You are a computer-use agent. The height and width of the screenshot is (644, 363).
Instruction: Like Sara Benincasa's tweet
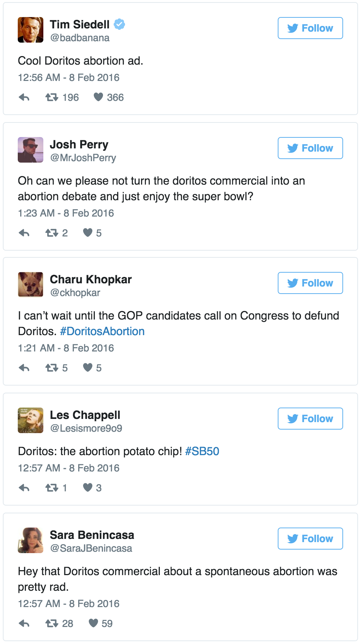coord(93,623)
